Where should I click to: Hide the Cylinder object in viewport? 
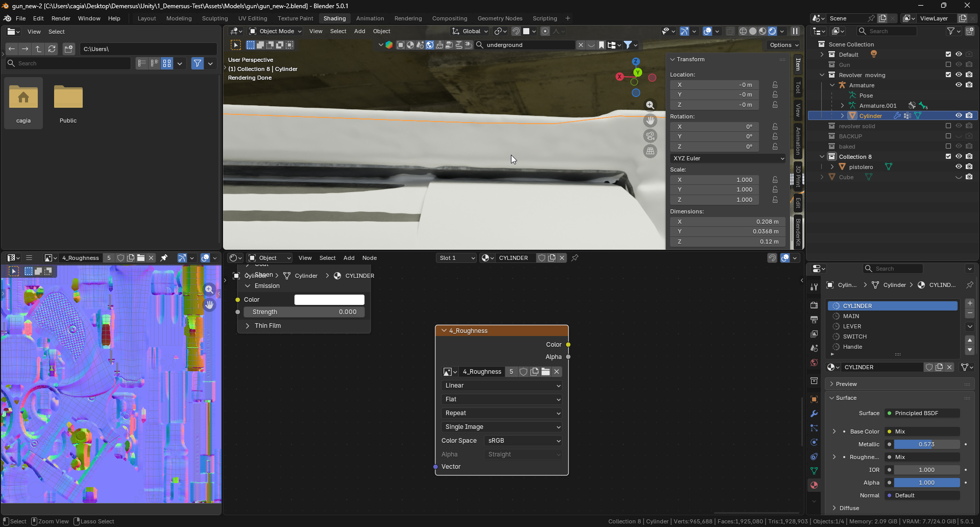click(x=959, y=116)
